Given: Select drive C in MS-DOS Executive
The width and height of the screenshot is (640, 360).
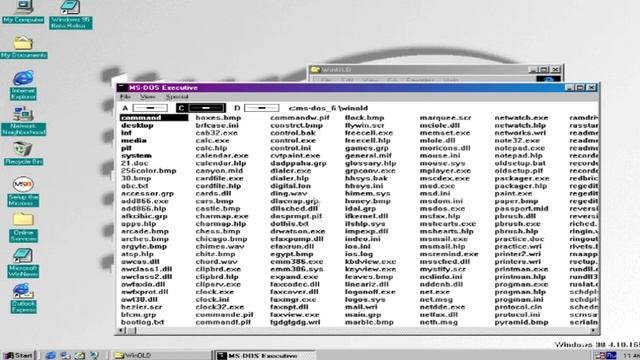Looking at the screenshot, I should tap(201, 108).
